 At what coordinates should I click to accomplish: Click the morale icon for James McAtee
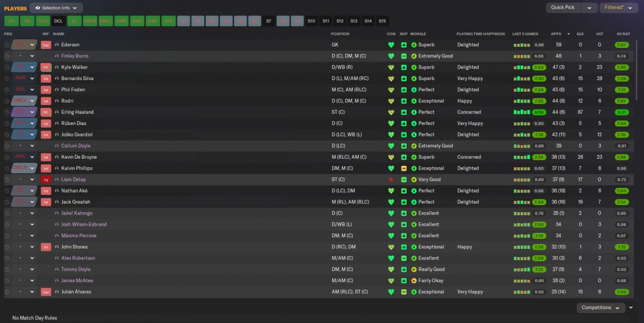414,281
